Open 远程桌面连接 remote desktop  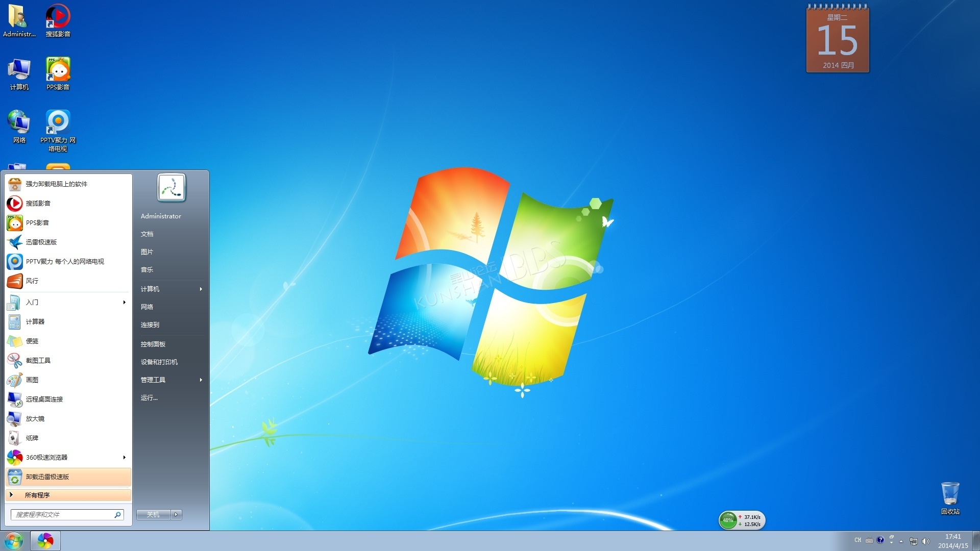(68, 399)
